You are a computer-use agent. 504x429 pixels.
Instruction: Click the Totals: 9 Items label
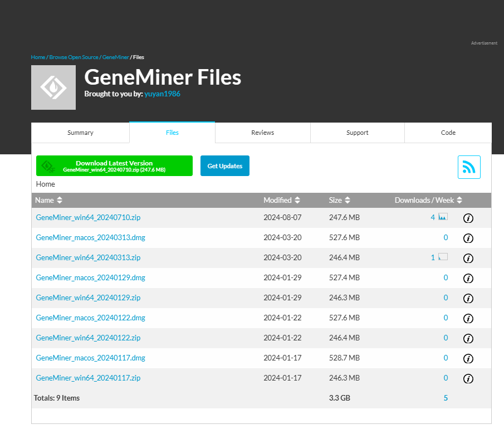point(57,398)
